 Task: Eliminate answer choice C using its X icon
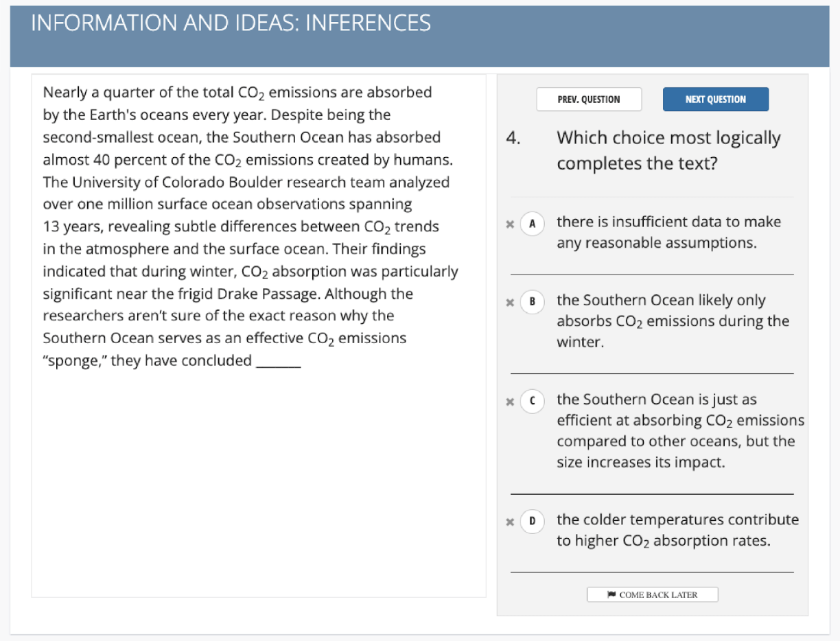[x=510, y=402]
